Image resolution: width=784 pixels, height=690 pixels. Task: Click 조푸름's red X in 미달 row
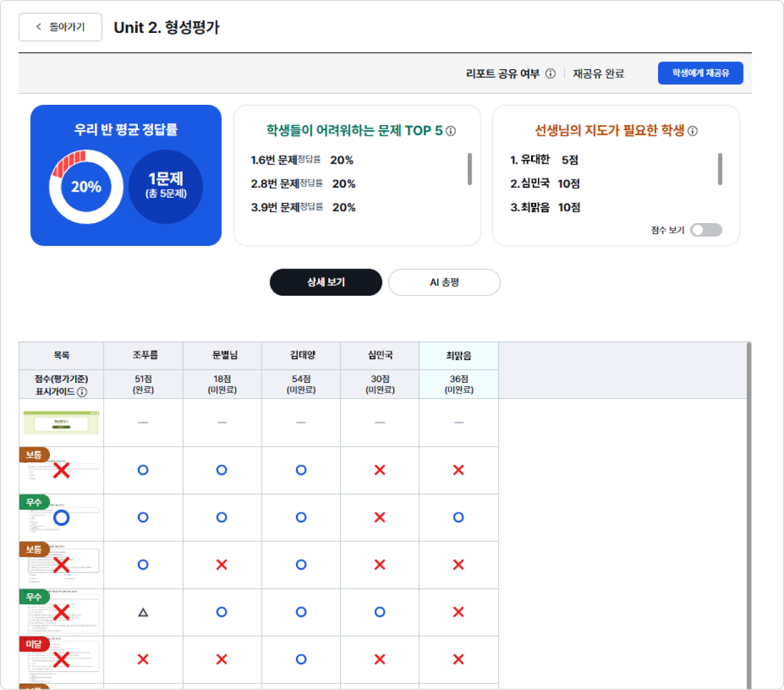pyautogui.click(x=143, y=660)
